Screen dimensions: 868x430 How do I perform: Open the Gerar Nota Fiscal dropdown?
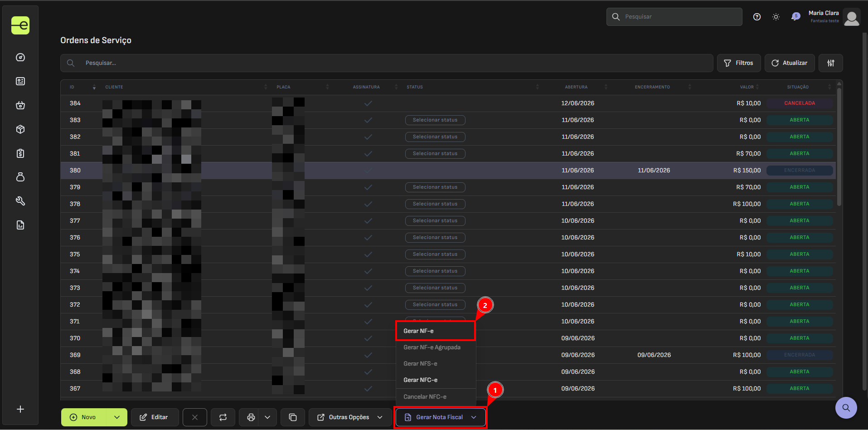click(441, 417)
